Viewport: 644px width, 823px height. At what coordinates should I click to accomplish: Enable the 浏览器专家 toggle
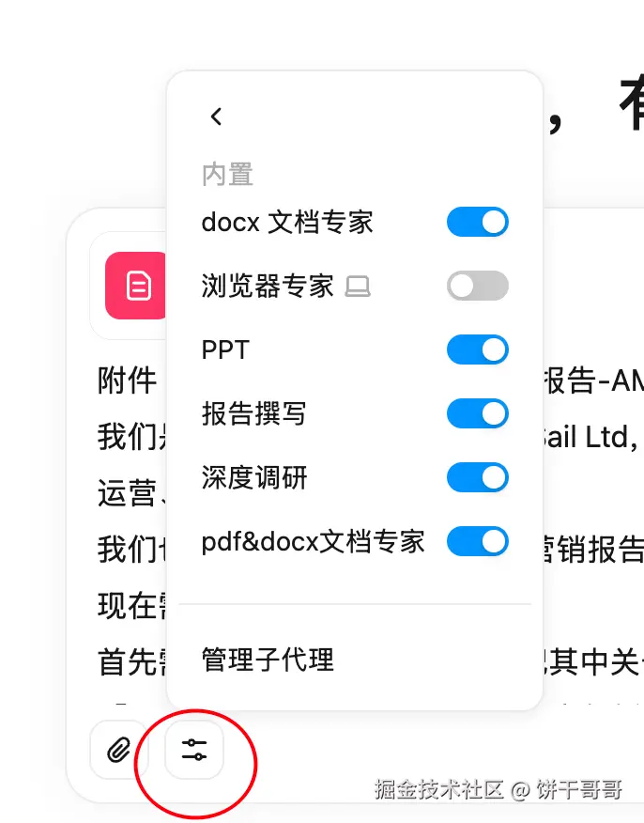tap(477, 286)
